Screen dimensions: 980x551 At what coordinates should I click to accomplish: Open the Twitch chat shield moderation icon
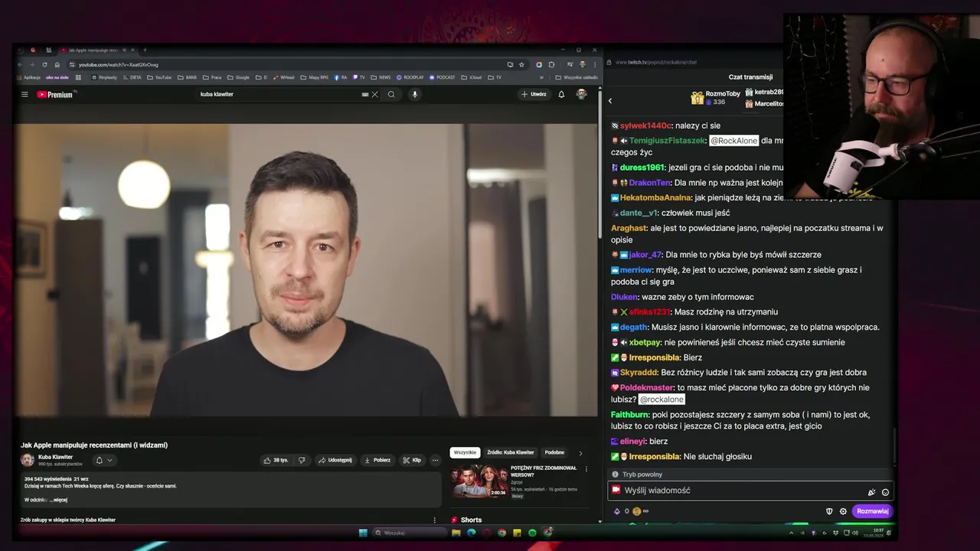pos(829,511)
